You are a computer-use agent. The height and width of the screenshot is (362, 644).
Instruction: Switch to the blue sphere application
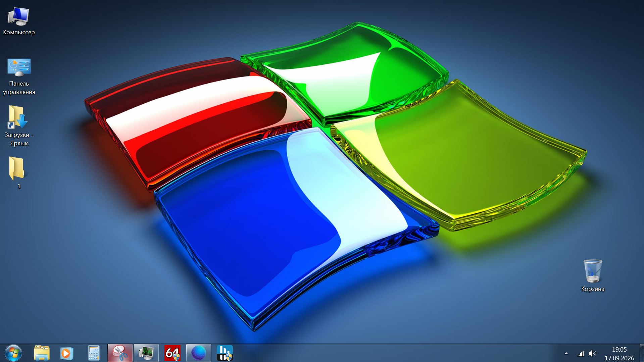point(198,353)
